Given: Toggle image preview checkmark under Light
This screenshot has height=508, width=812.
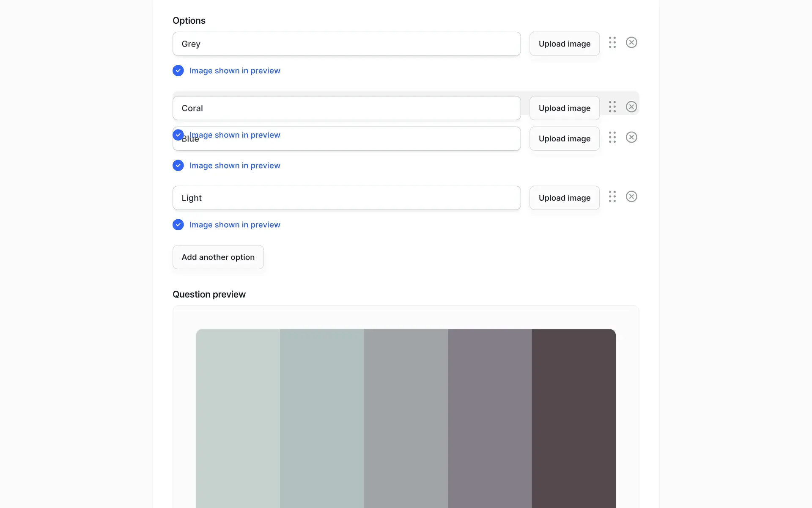Looking at the screenshot, I should click(178, 225).
